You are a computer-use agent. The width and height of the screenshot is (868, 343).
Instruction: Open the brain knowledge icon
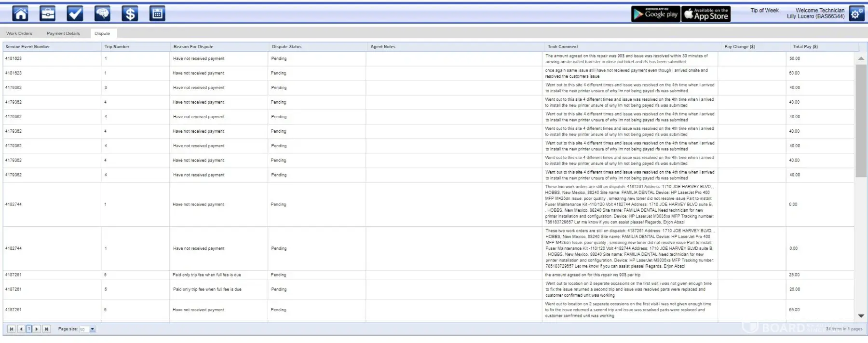click(x=102, y=14)
